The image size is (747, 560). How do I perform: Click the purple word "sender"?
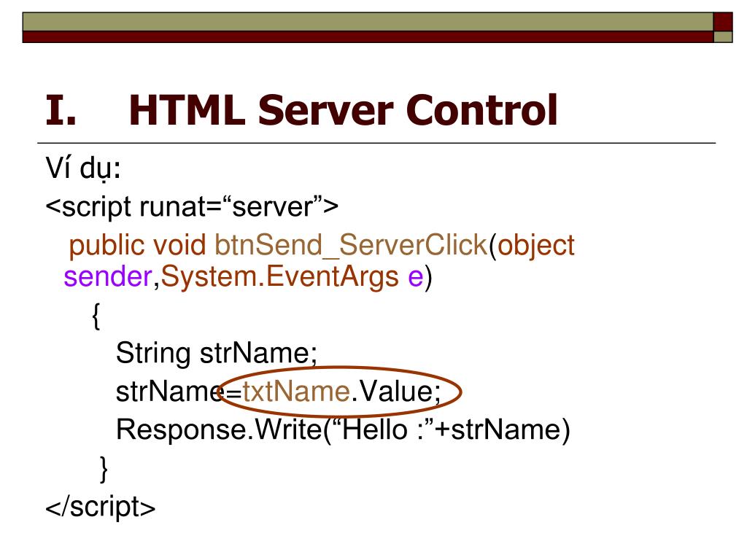[x=108, y=276]
